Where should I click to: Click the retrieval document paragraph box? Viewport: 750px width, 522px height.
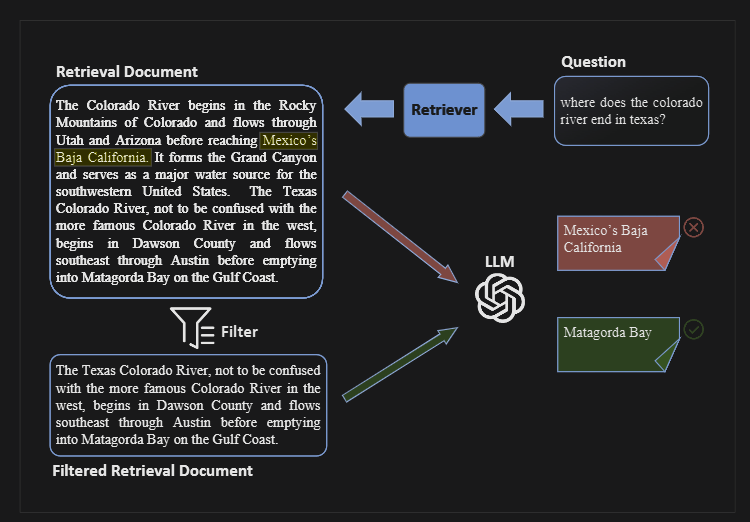tap(187, 191)
